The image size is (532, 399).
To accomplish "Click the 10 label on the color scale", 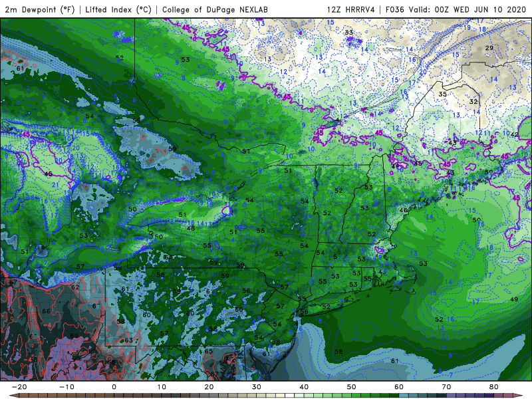I will (162, 387).
